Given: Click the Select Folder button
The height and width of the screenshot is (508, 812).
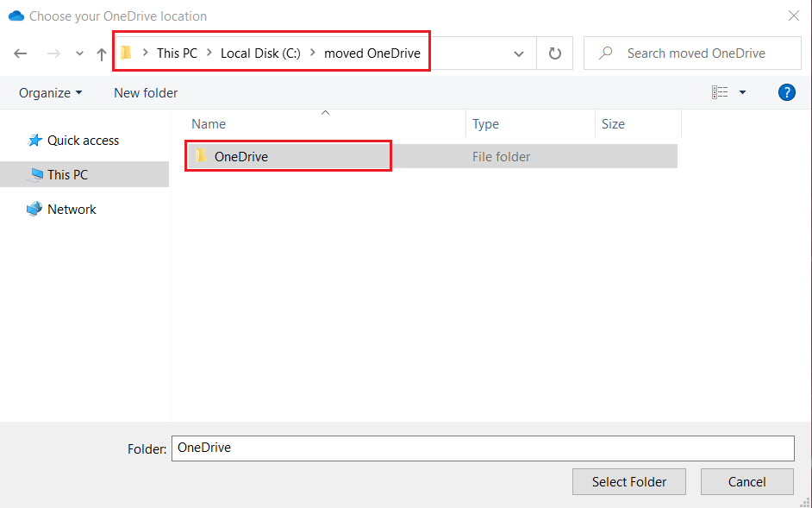Looking at the screenshot, I should click(628, 481).
